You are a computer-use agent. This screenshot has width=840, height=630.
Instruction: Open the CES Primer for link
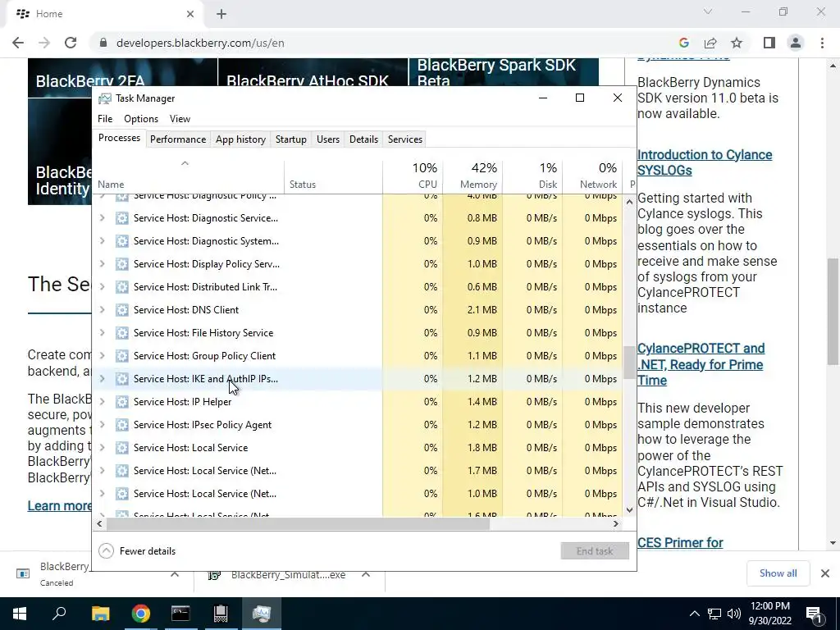coord(680,543)
